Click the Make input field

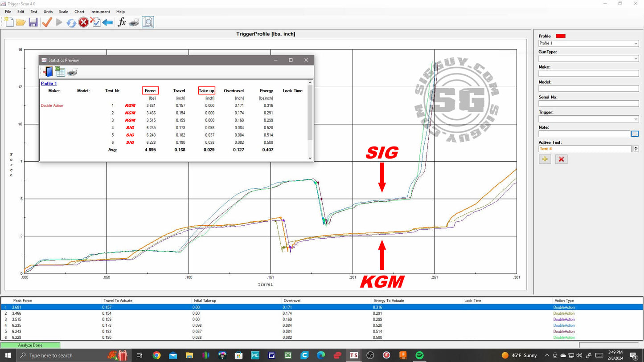click(589, 73)
